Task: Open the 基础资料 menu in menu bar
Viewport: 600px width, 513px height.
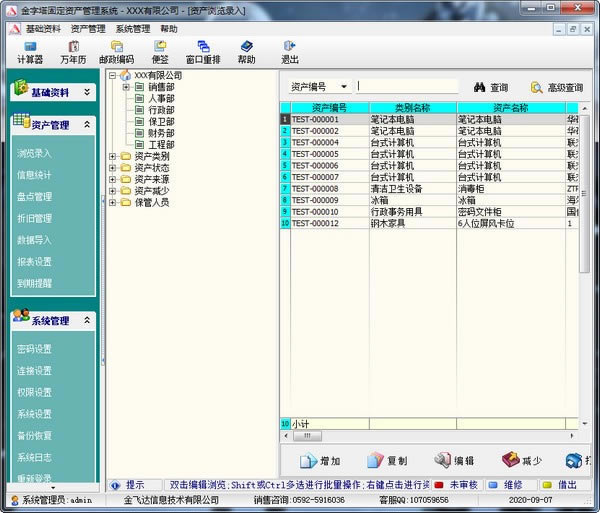Action: click(44, 29)
